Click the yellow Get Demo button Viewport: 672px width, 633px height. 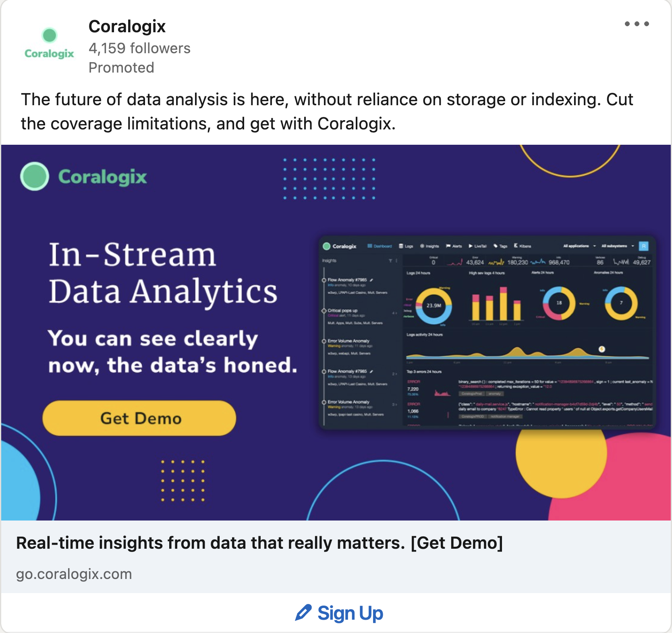click(139, 418)
